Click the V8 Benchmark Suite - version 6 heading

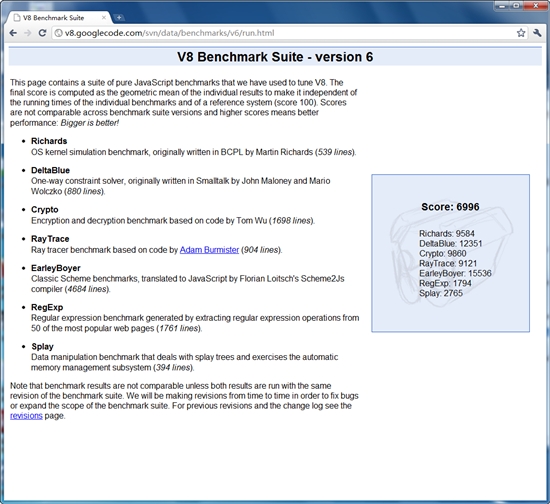click(275, 57)
